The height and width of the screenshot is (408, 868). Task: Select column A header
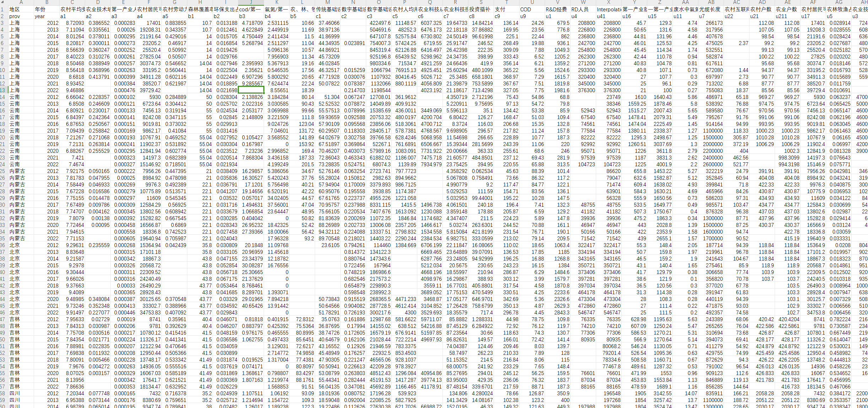pos(21,2)
